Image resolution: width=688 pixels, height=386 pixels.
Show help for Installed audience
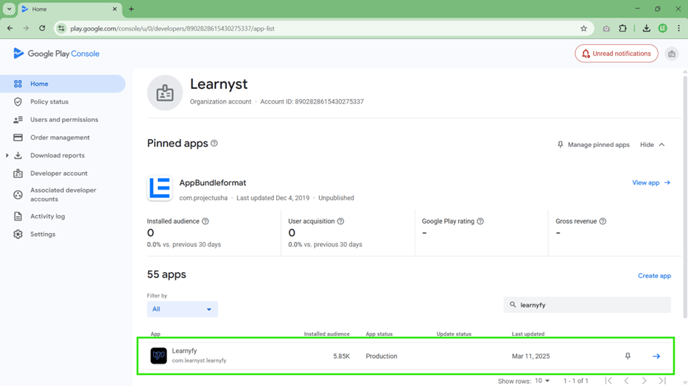[205, 222]
